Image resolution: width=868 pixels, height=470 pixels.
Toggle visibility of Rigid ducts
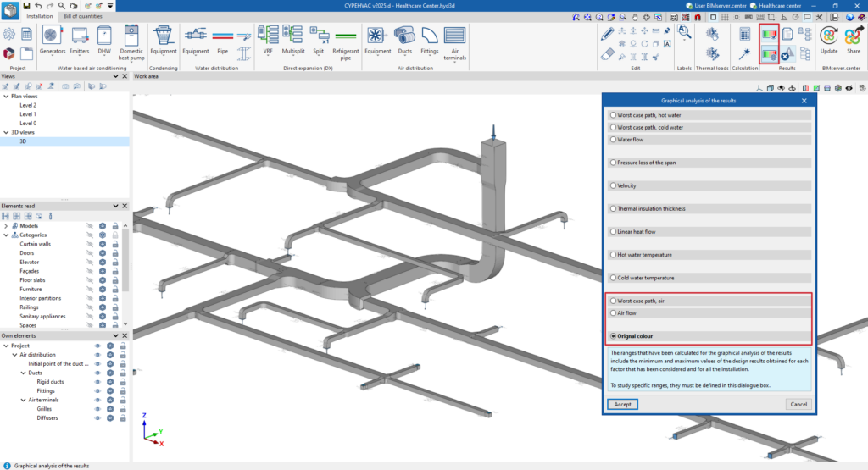click(97, 382)
